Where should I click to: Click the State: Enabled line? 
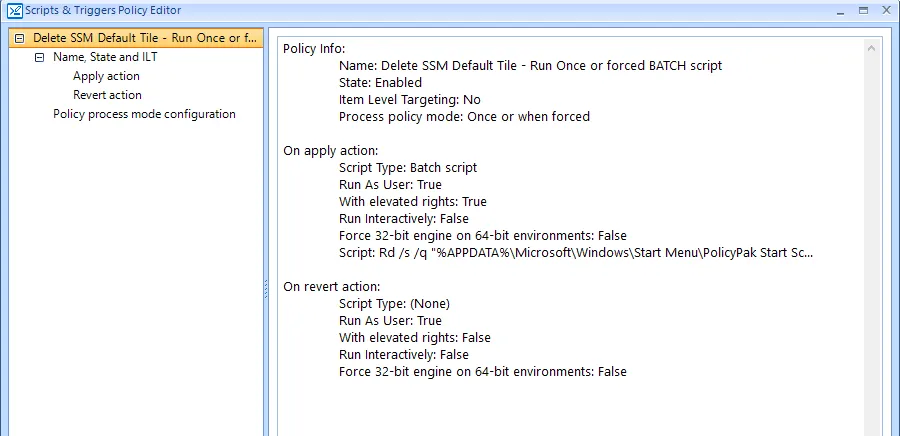coord(380,82)
